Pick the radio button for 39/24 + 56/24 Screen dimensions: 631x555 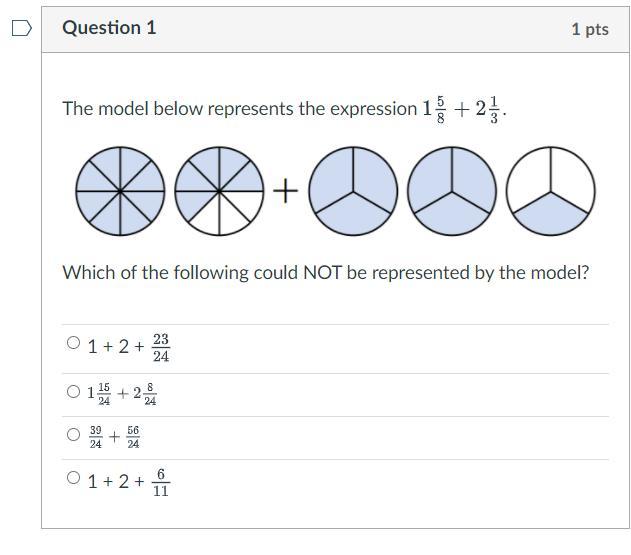coord(73,435)
